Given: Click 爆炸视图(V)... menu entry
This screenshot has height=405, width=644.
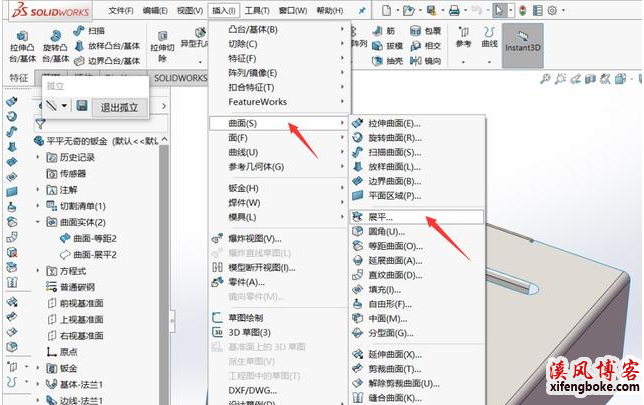Looking at the screenshot, I should [x=279, y=239].
